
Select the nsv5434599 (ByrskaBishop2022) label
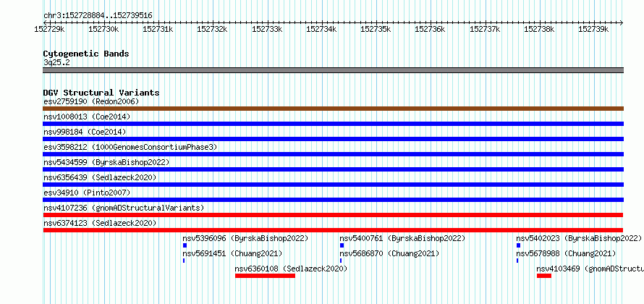pos(106,162)
